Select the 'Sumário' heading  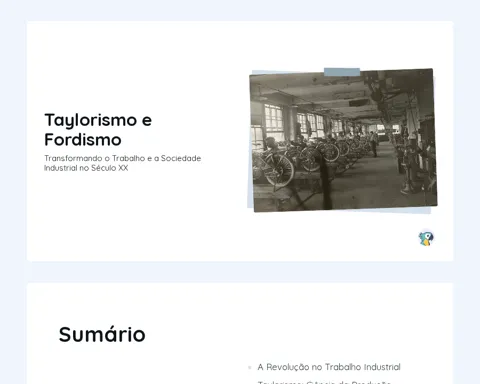(x=102, y=334)
